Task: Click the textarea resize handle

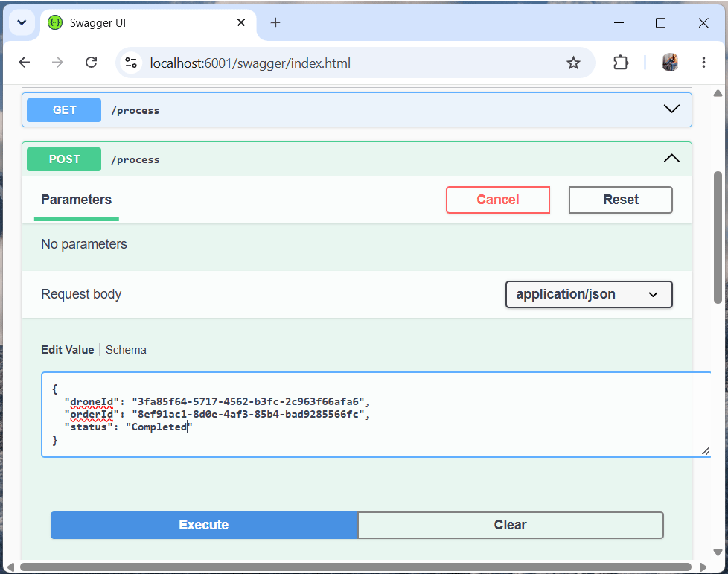Action: point(706,451)
